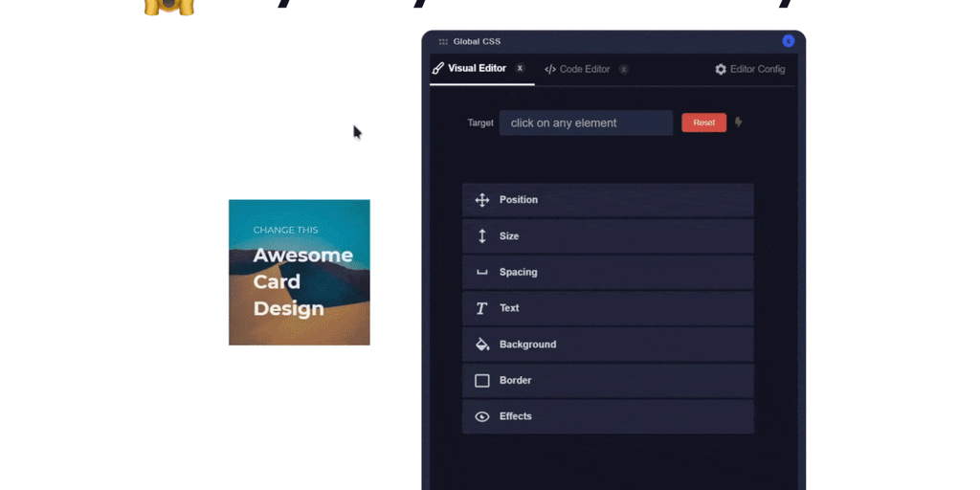The image size is (980, 490).
Task: Close the Visual Editor tab
Action: (x=520, y=69)
